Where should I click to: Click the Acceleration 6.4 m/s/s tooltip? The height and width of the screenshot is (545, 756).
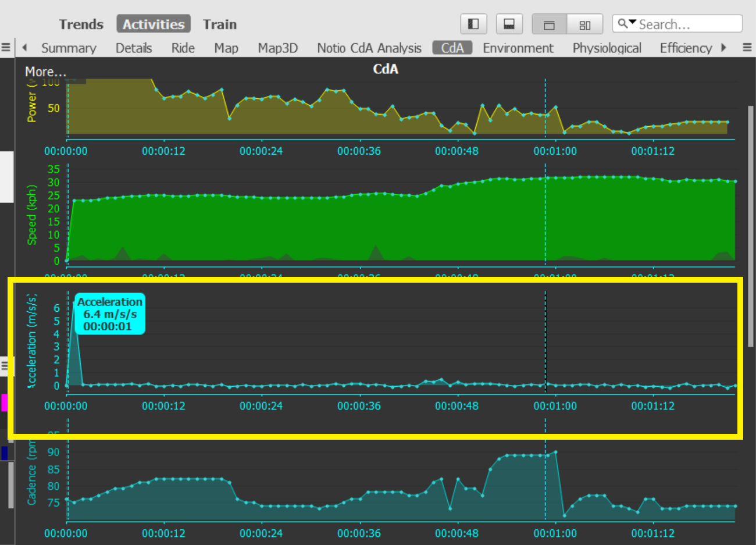[109, 314]
